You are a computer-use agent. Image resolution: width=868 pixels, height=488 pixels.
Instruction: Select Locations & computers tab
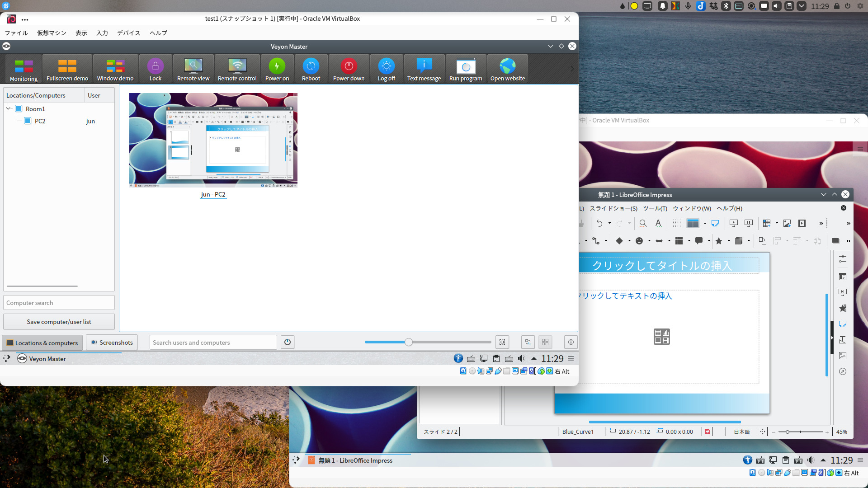coord(42,343)
